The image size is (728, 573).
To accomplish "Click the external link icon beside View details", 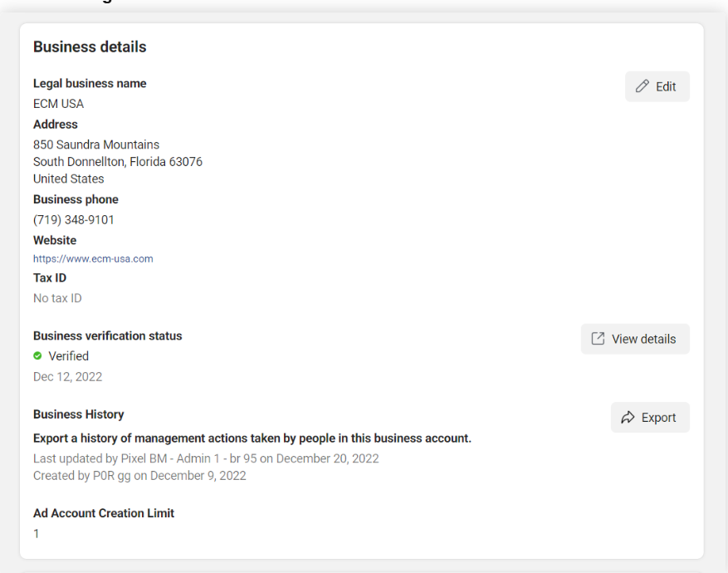I will pos(598,339).
